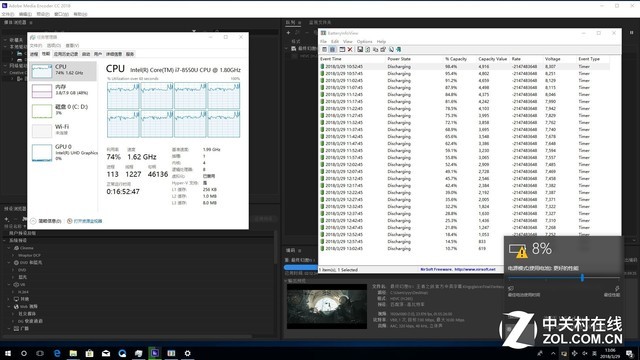Image resolution: width=640 pixels, height=360 pixels.
Task: Select the 98.4% capacity battery log row
Action: (464, 67)
